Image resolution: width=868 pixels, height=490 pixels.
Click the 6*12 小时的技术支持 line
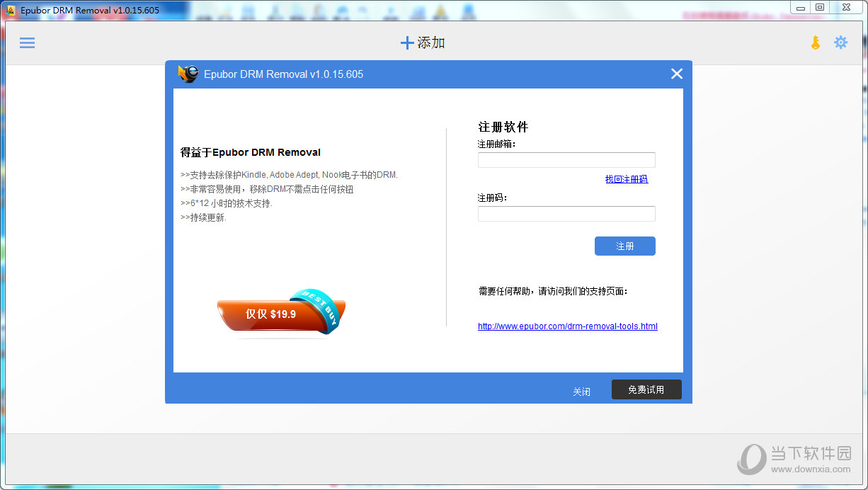[x=227, y=203]
